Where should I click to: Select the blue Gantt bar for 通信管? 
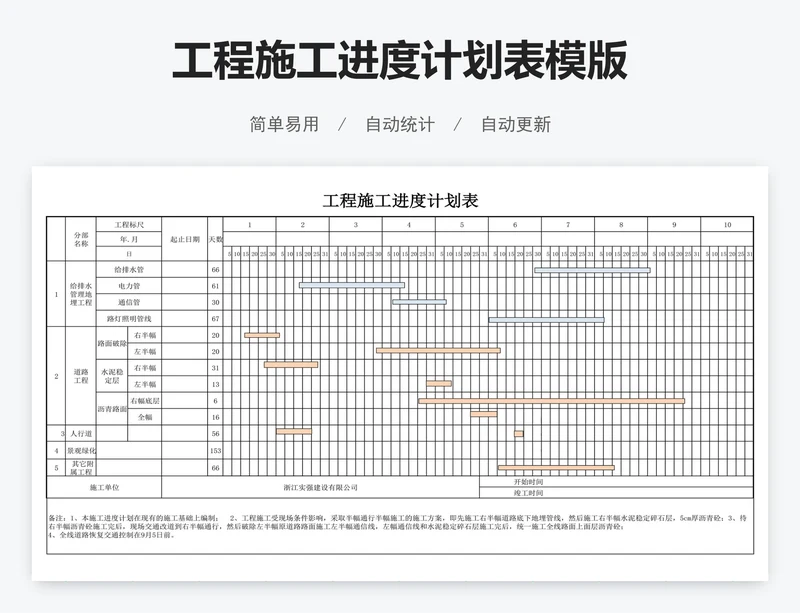(419, 302)
